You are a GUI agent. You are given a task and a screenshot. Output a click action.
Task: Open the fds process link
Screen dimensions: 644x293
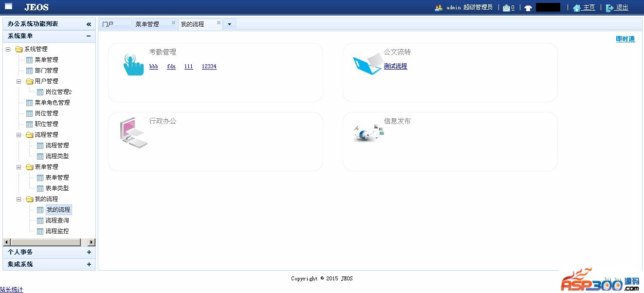pos(171,67)
